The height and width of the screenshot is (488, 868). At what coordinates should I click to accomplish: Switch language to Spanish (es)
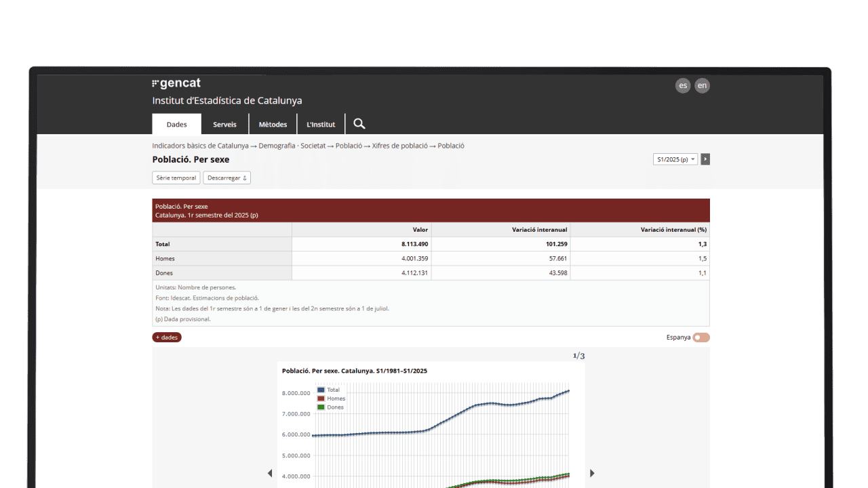click(x=683, y=85)
